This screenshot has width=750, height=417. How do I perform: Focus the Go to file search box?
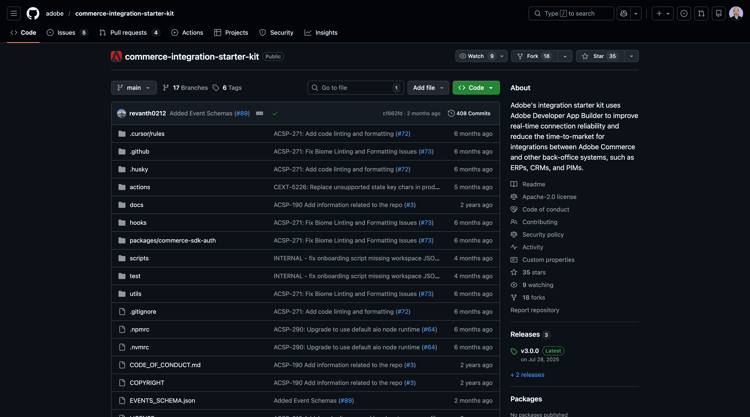coord(355,88)
